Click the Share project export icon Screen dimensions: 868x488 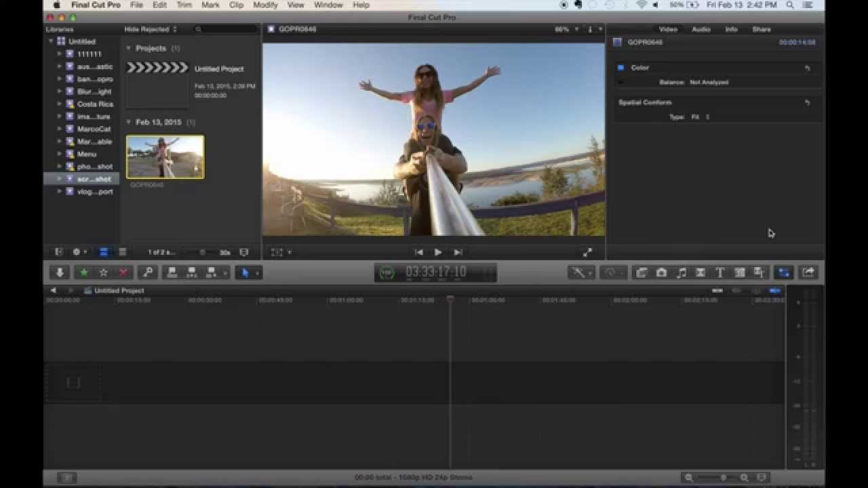click(808, 272)
